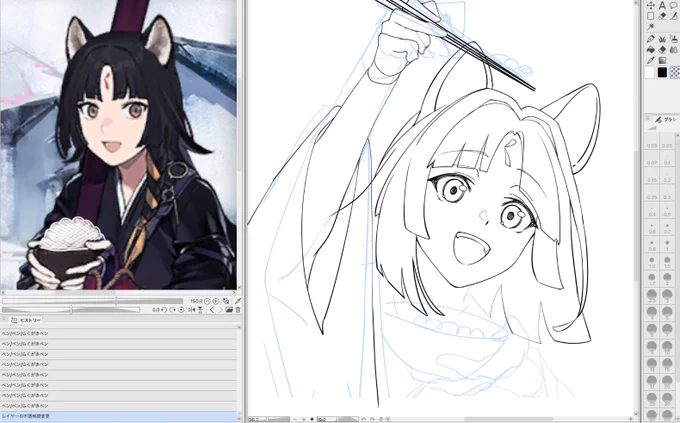Click the canvas rotation angle field
This screenshot has width=680, height=423.
(x=327, y=420)
